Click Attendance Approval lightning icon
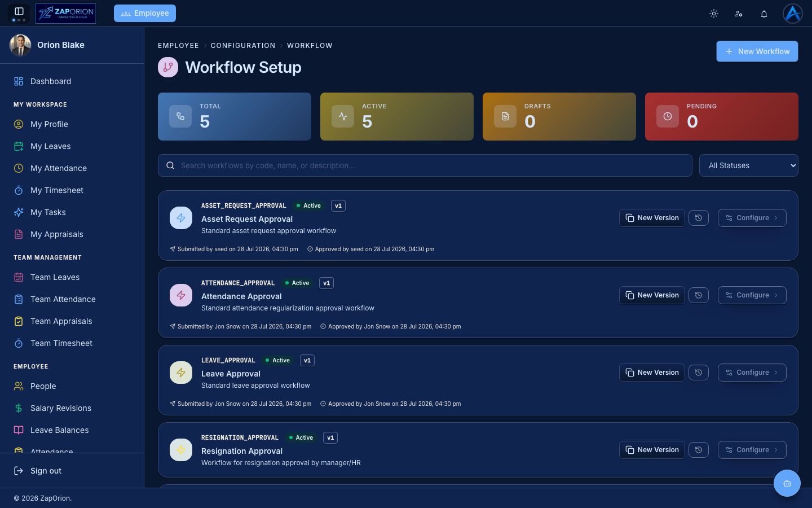Image resolution: width=812 pixels, height=508 pixels. 181,295
